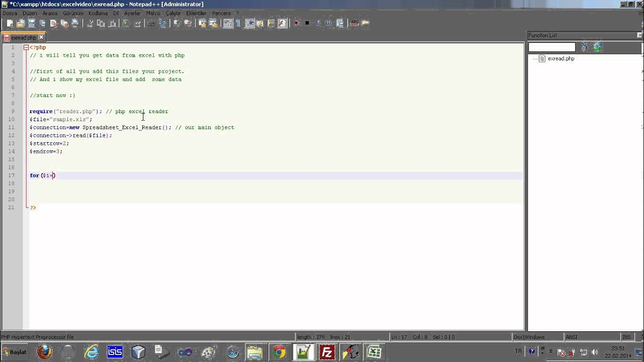Click the $endrow=3; code line
This screenshot has height=362, width=644.
[x=46, y=151]
